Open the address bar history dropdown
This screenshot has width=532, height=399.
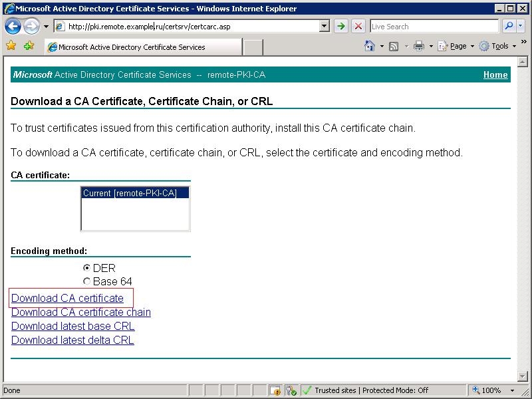pos(325,26)
